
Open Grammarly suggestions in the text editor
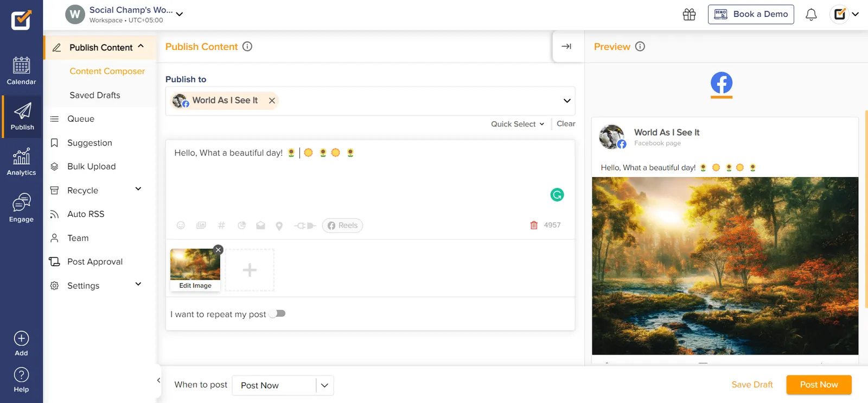tap(557, 194)
